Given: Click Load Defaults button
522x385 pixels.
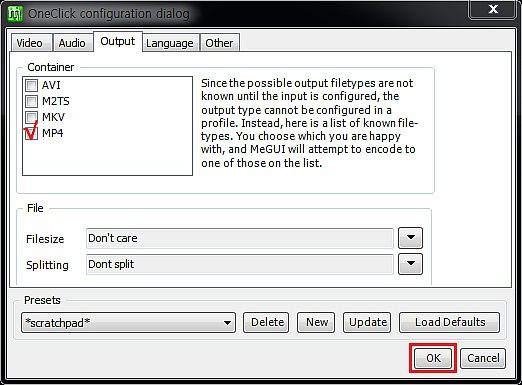Looking at the screenshot, I should coord(449,322).
